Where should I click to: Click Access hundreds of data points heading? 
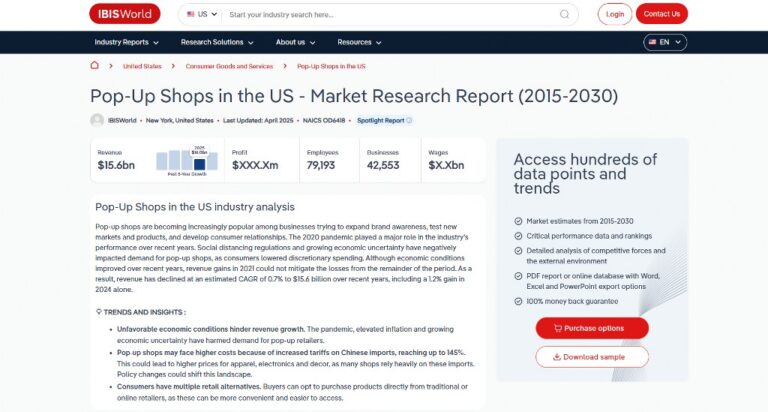point(585,174)
